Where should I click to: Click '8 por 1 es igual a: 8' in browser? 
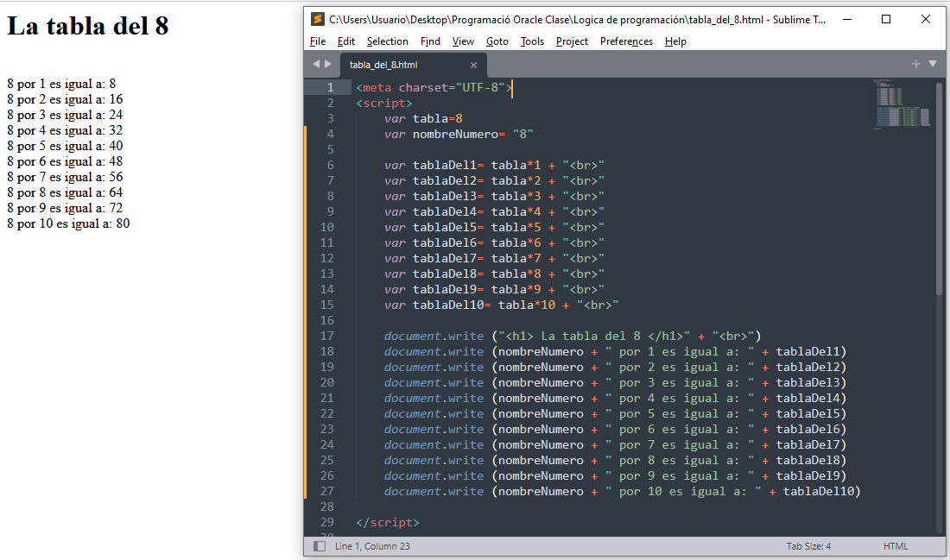pyautogui.click(x=61, y=84)
